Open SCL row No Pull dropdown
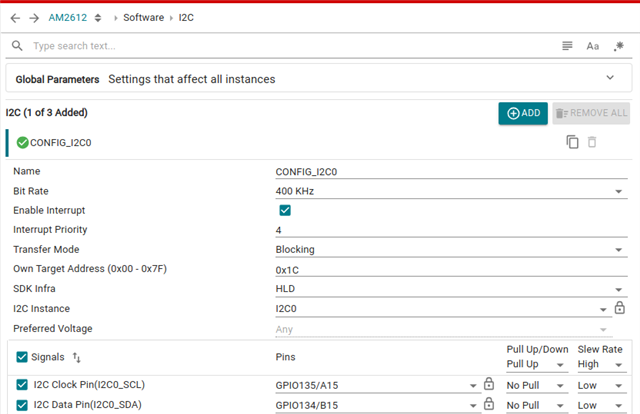Screen dimensions: 640x414 click(x=536, y=385)
